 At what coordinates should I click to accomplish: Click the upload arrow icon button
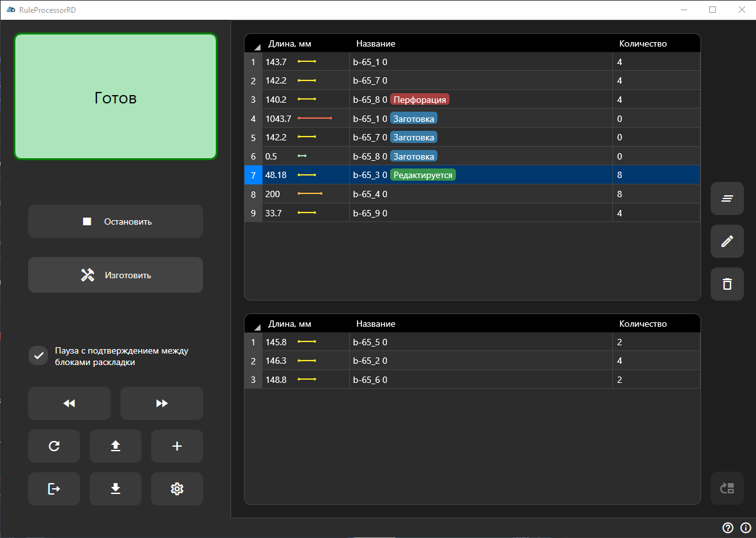(116, 446)
